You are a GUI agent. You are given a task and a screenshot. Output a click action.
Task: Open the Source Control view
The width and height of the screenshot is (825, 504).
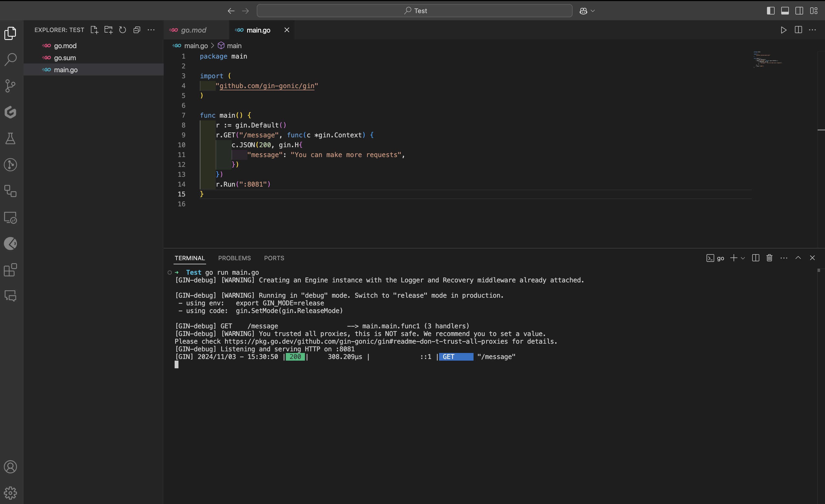(10, 86)
